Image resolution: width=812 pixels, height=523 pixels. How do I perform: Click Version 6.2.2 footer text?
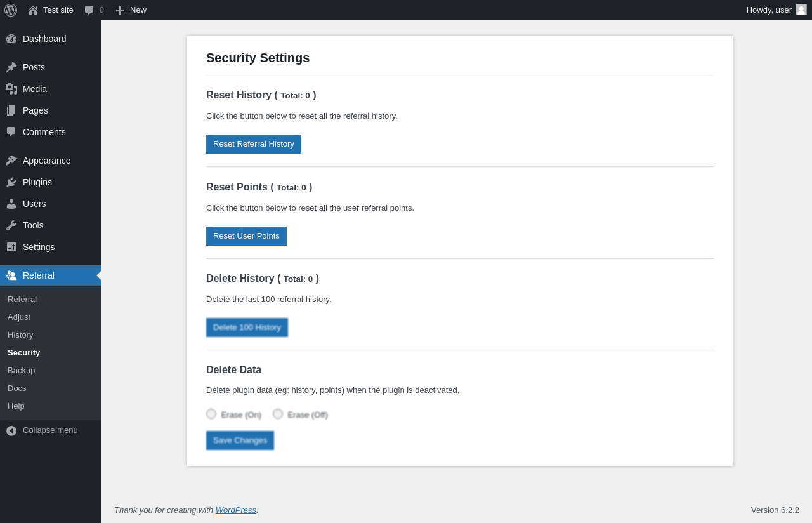(x=775, y=510)
